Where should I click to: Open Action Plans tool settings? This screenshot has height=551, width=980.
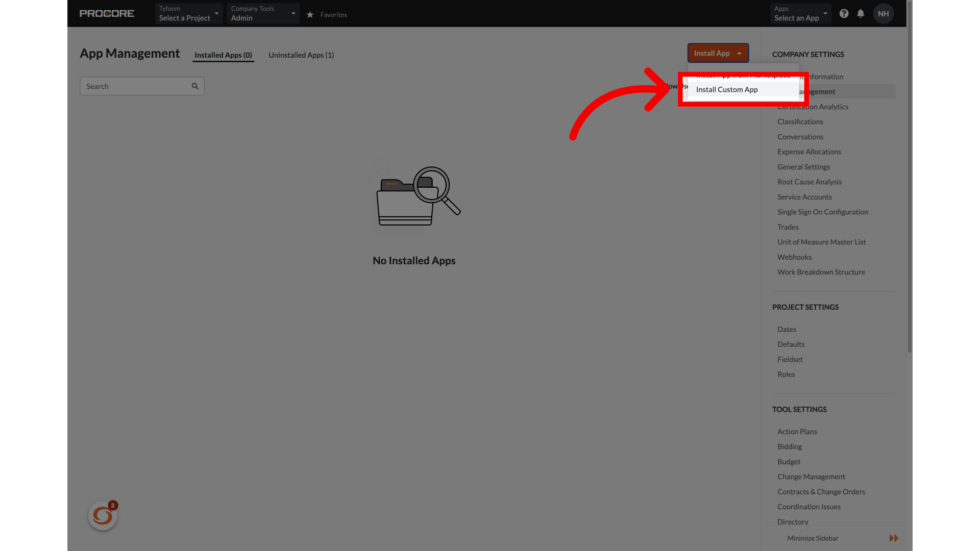[797, 432]
